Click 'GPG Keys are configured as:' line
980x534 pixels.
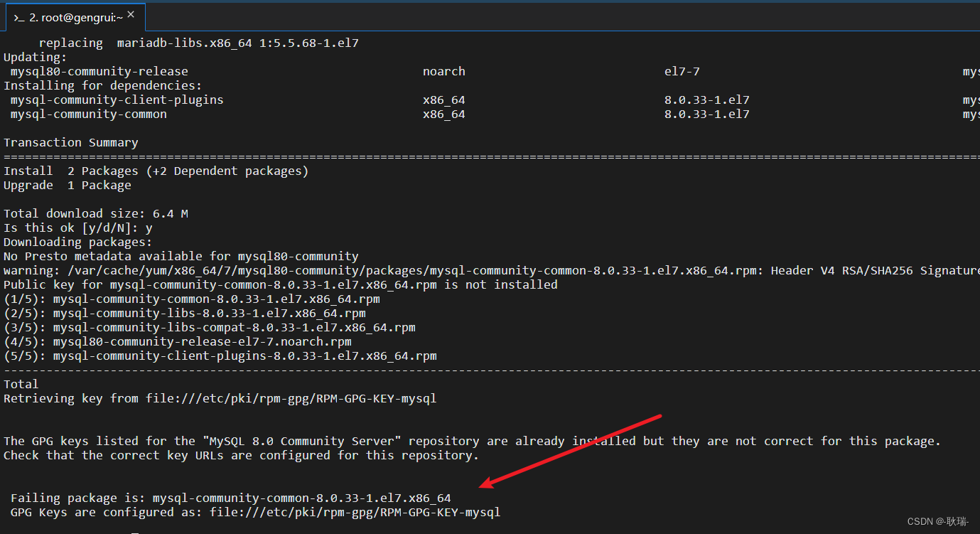tap(256, 513)
